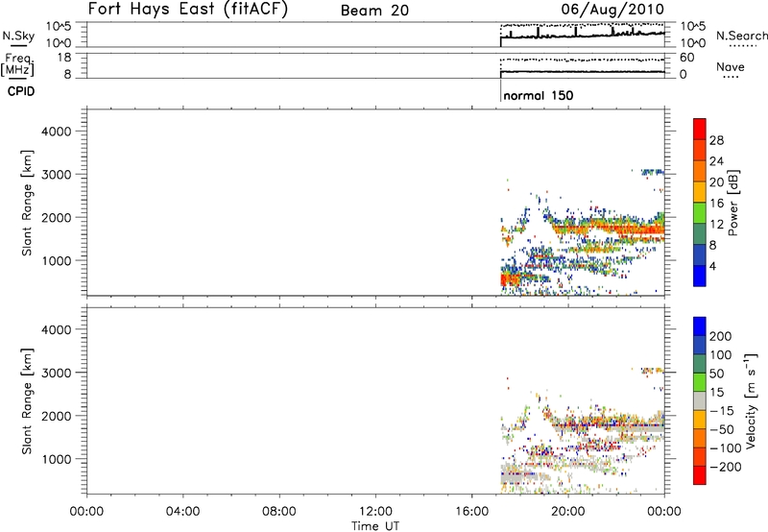Click the 'Freq. [MHz]' legend label
The width and height of the screenshot is (768, 532).
pos(18,64)
